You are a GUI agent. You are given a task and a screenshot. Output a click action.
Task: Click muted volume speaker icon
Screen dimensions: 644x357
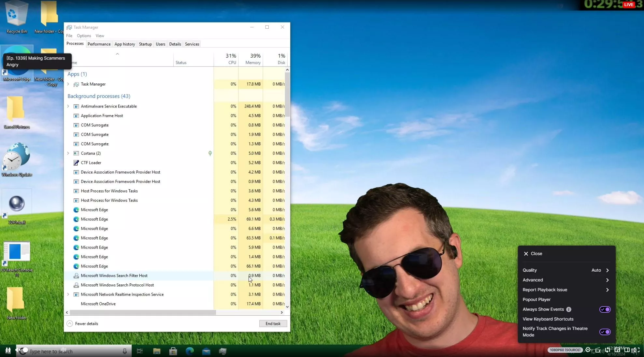[18, 350]
